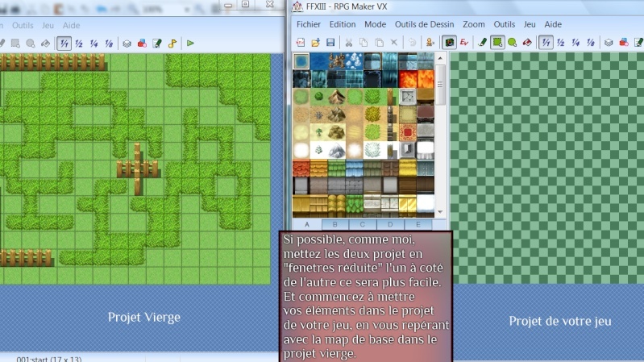Image resolution: width=644 pixels, height=362 pixels.
Task: Set FFXIII map zoom to 1/1
Action: tap(546, 43)
